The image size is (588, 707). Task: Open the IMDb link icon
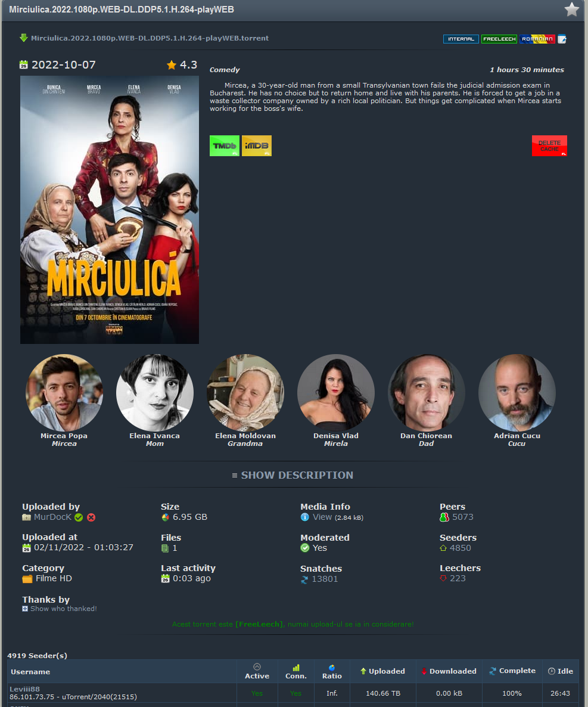[x=256, y=145]
